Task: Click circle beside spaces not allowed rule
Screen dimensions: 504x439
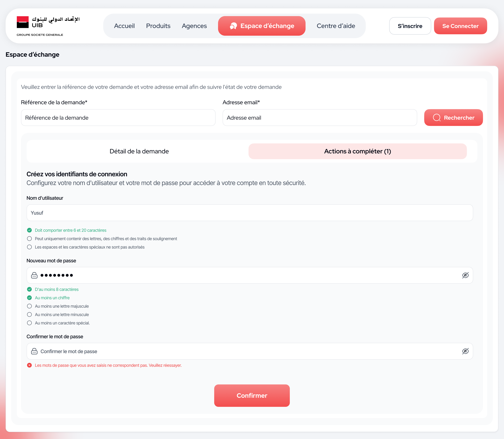Action: [29, 247]
